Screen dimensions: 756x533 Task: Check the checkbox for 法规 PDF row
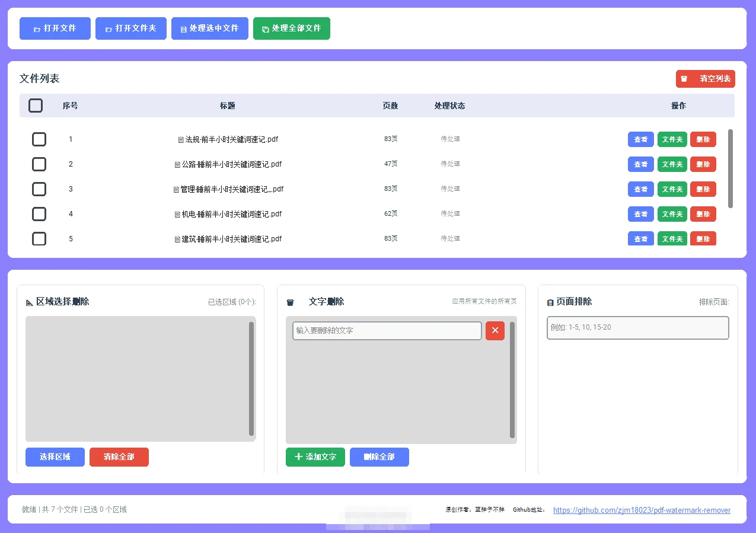[x=39, y=139]
